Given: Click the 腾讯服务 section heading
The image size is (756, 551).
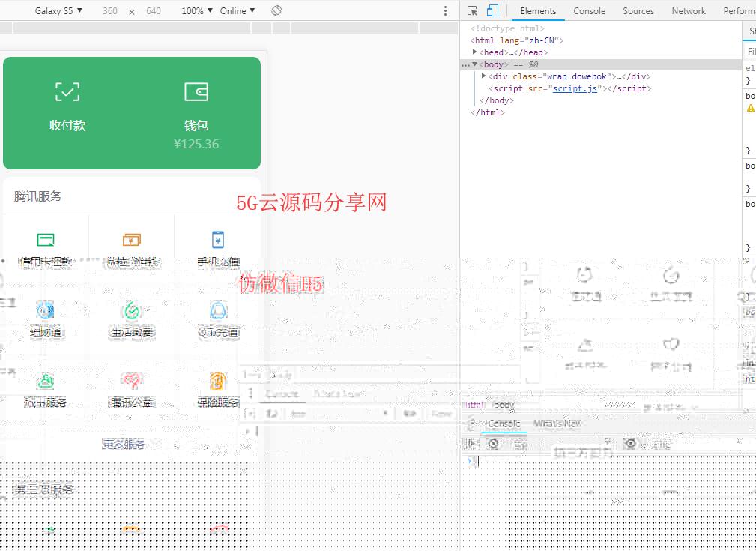Looking at the screenshot, I should point(38,196).
